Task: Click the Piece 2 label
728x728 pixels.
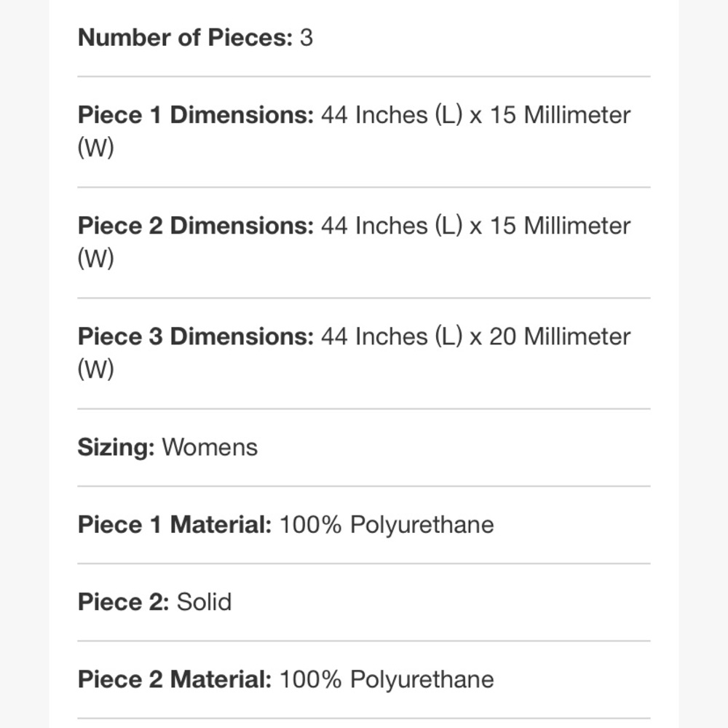Action: coord(124,602)
